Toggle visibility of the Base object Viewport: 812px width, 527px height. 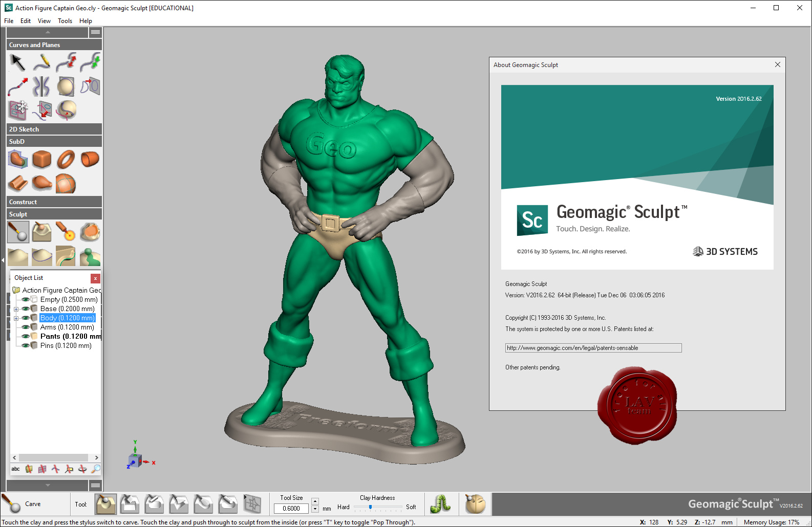click(x=25, y=309)
